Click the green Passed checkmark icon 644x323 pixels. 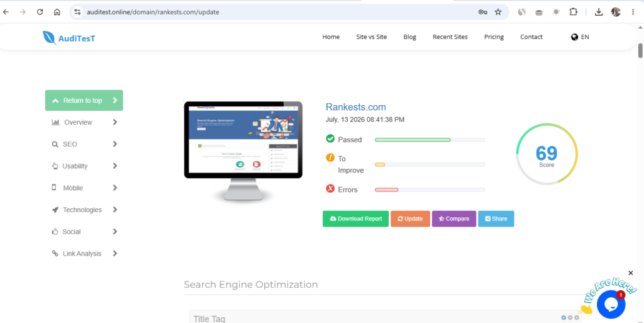pyautogui.click(x=330, y=139)
